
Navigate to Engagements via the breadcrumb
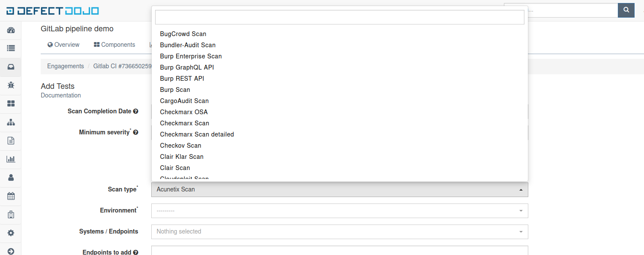[65, 66]
